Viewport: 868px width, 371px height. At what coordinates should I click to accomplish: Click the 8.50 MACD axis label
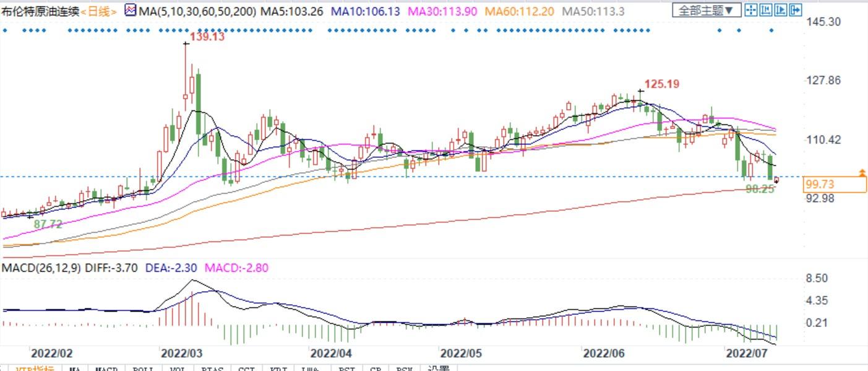[817, 279]
